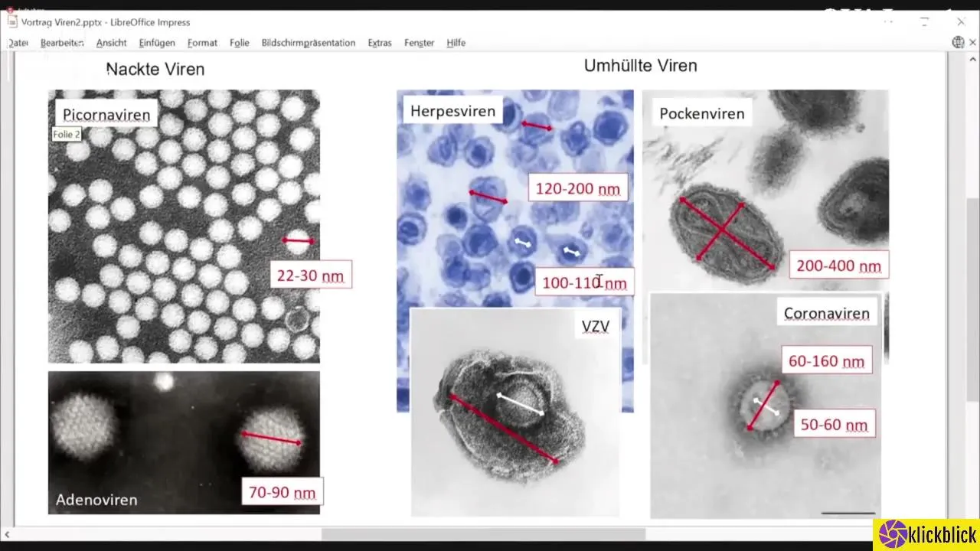Select the Picornaviren micrograph image
980x551 pixels.
coord(184,227)
